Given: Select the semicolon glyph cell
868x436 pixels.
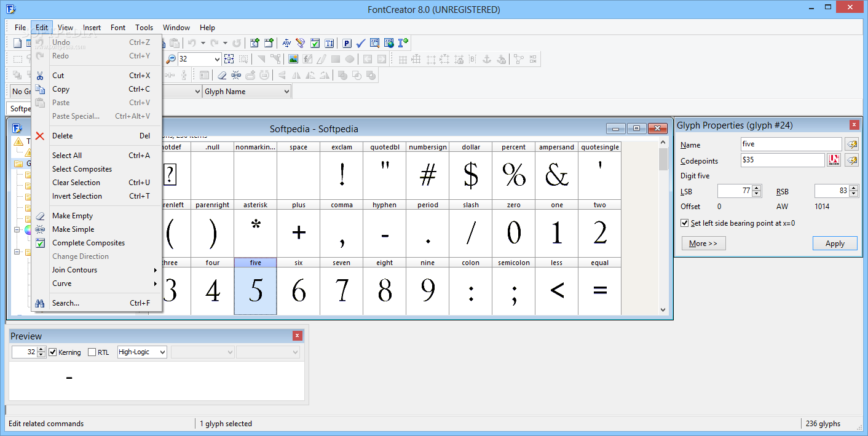Looking at the screenshot, I should [513, 287].
